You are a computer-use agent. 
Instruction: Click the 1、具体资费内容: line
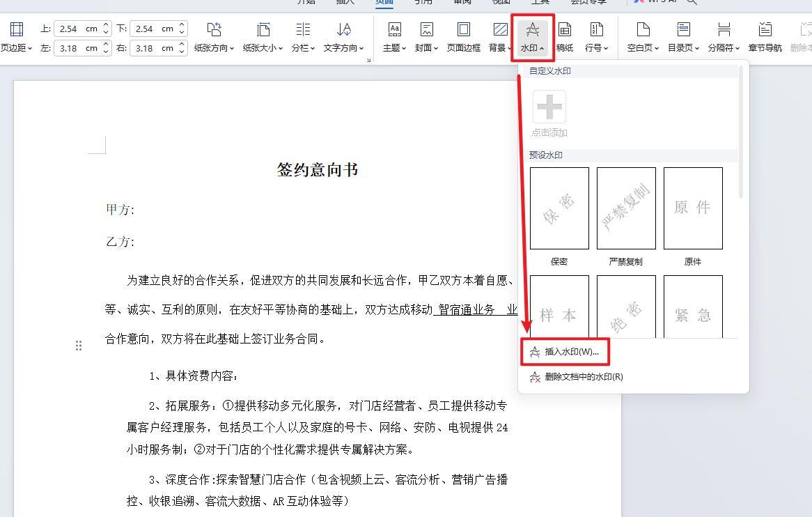coord(194,376)
